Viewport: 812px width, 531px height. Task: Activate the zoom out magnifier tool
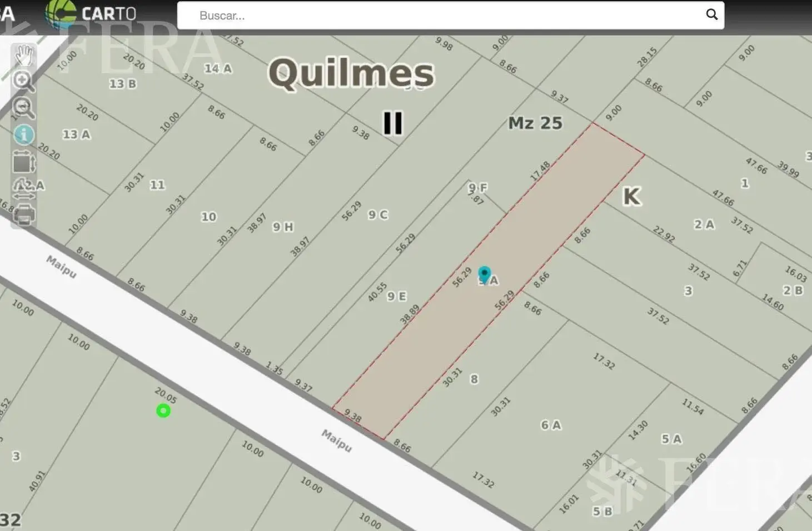[x=24, y=108]
